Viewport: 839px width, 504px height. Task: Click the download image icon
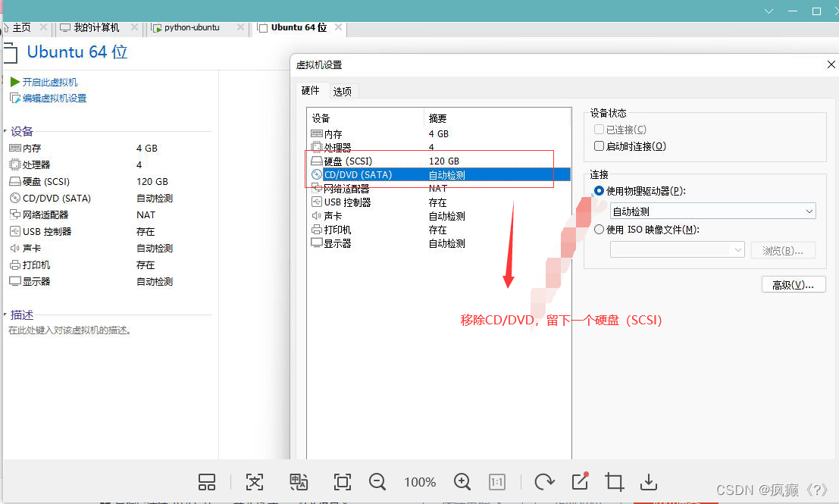tap(649, 482)
